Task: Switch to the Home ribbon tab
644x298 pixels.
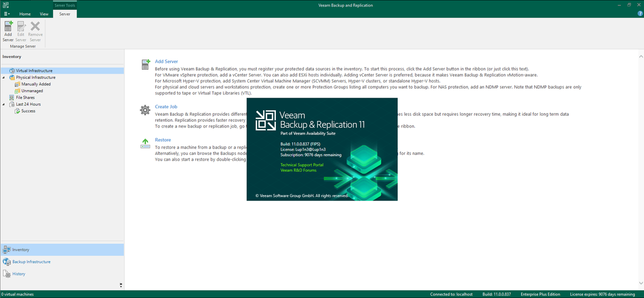Action: [x=25, y=13]
